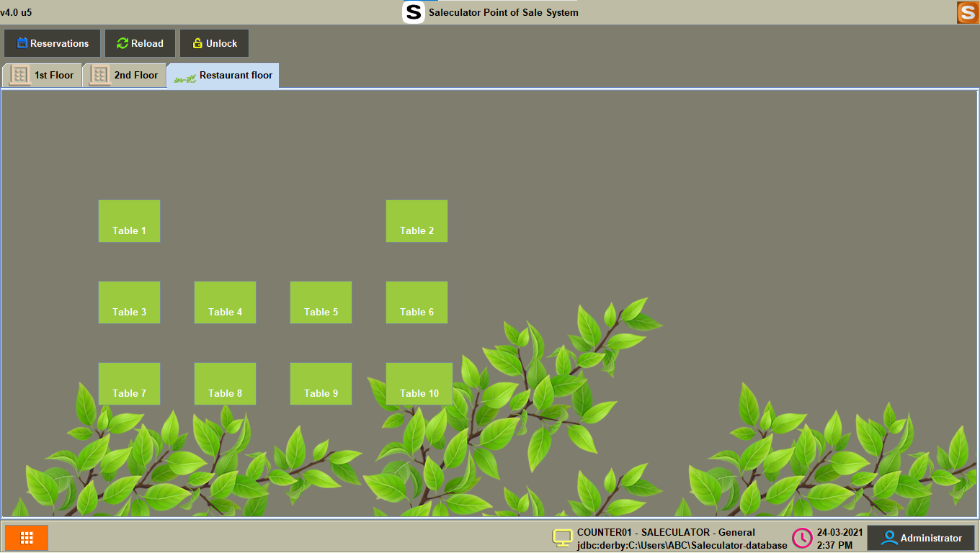Viewport: 980px width, 553px height.
Task: Select Table 3
Action: [129, 302]
